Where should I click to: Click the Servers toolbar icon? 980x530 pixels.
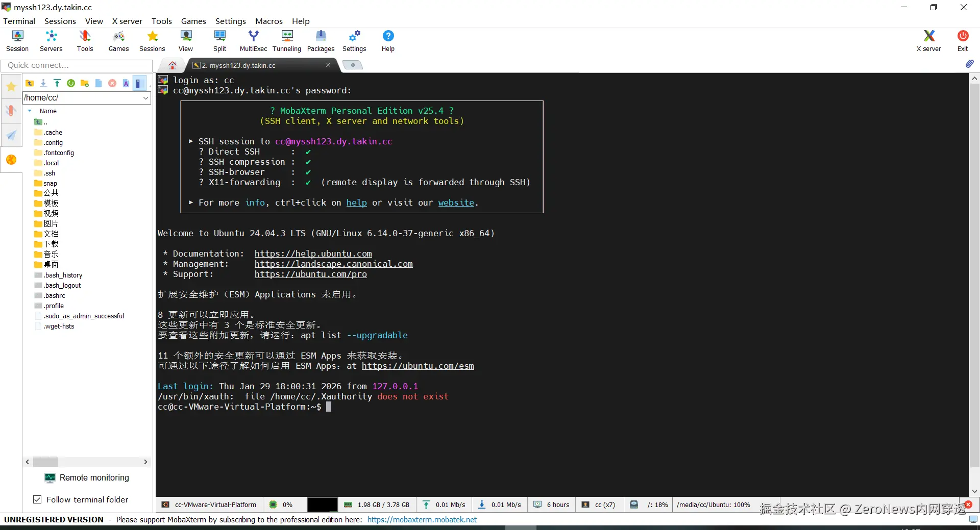coord(51,41)
